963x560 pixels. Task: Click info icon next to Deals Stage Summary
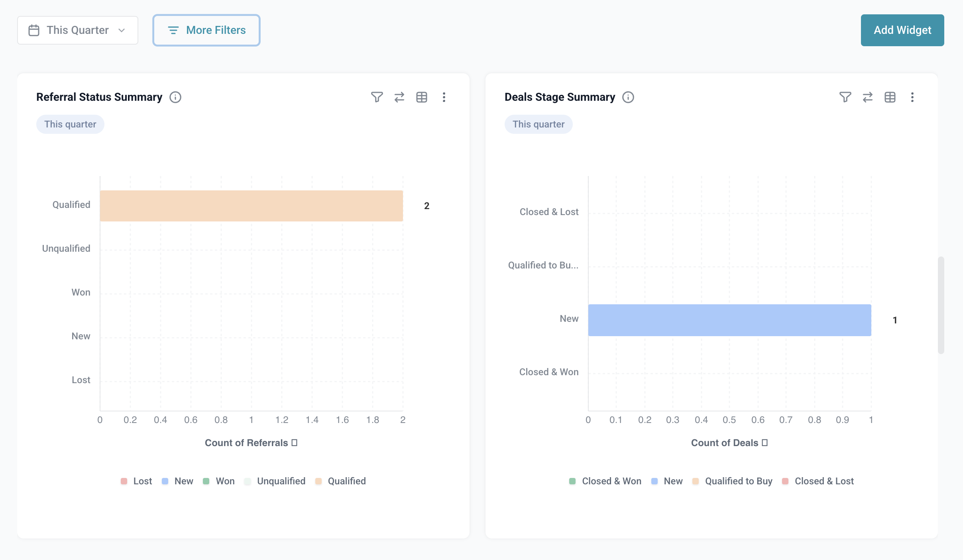628,97
